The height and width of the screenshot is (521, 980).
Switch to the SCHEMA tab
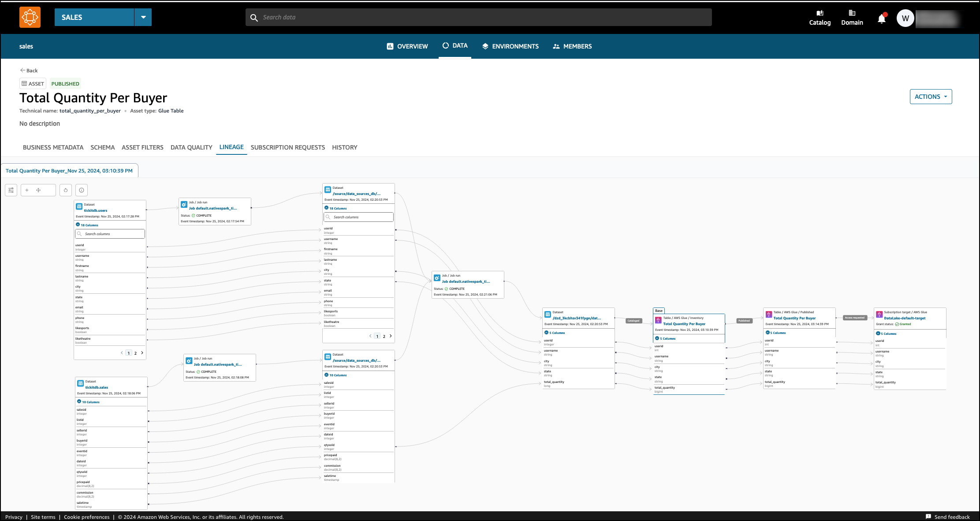click(102, 147)
